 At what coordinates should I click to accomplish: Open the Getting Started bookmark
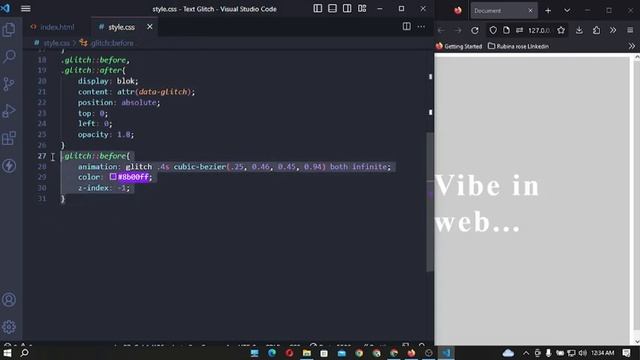point(459,46)
